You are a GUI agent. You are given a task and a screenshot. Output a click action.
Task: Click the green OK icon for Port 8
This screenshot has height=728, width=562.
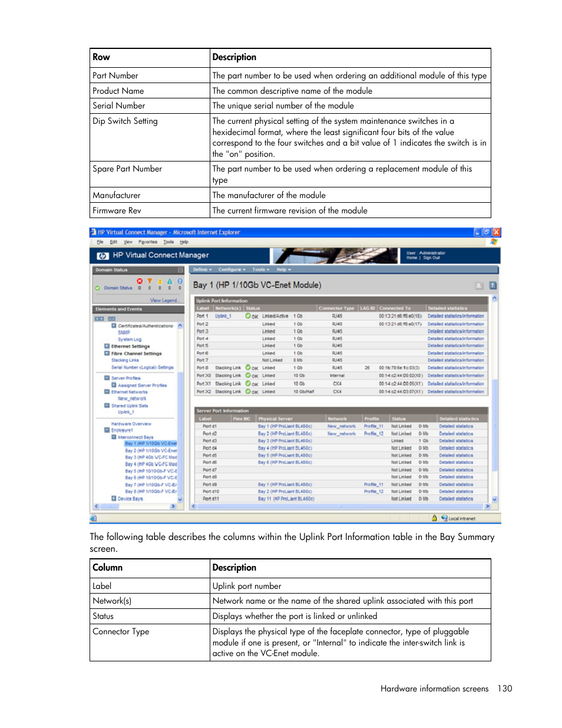(x=249, y=367)
